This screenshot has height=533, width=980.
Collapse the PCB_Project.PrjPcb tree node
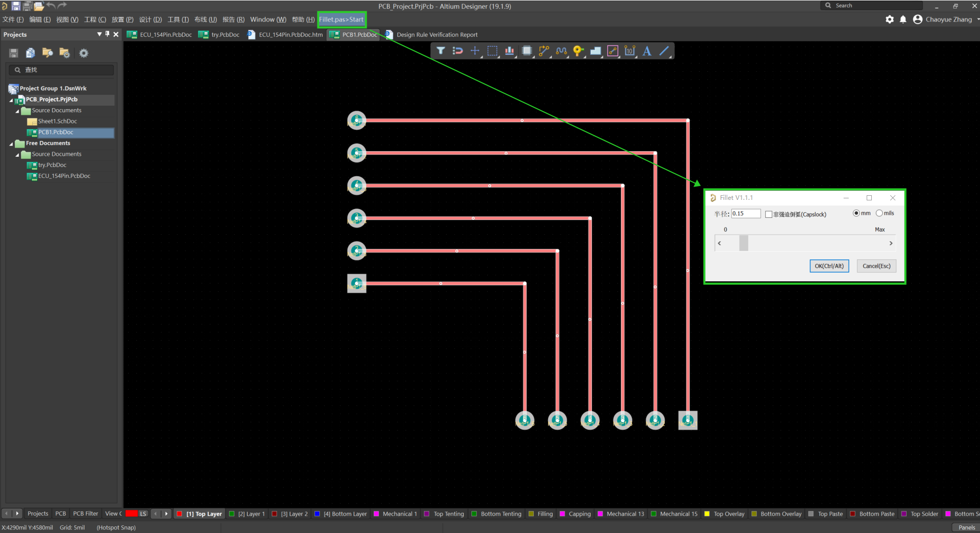tap(11, 100)
